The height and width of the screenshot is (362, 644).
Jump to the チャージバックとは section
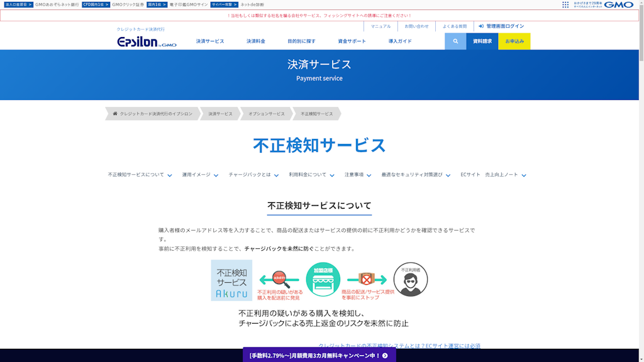pos(253,175)
